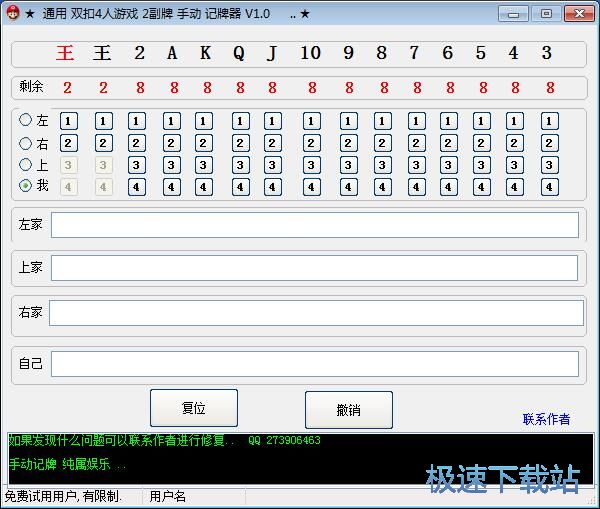
Task: Click the 4 tile under the J column
Action: point(272,187)
